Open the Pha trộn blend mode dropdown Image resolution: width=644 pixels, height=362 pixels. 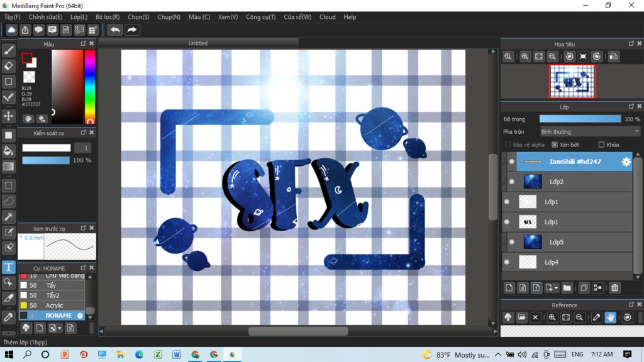590,132
